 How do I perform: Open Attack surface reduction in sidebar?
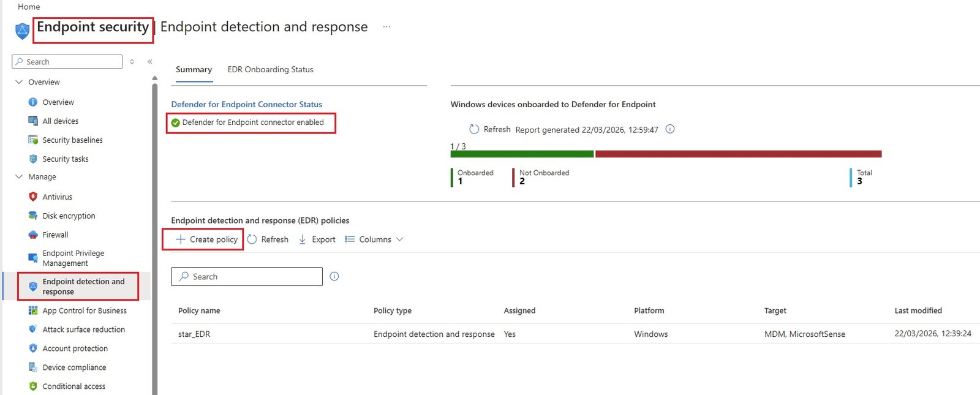pos(83,329)
